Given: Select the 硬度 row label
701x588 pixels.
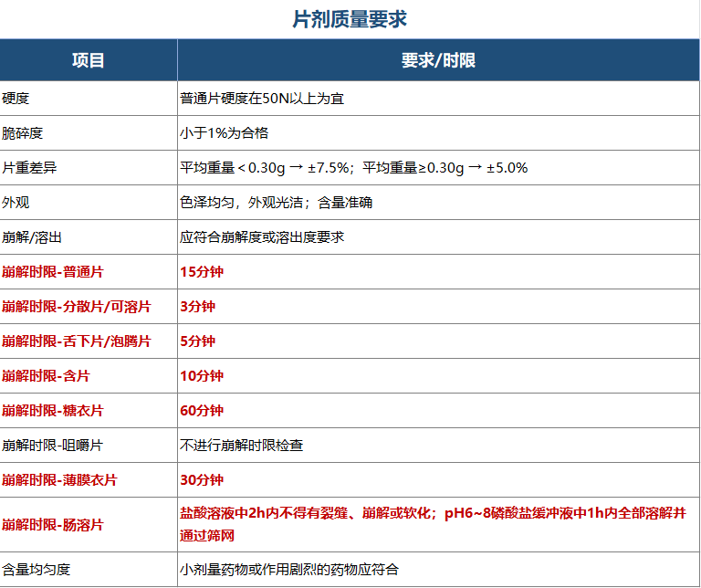Looking at the screenshot, I should coord(16,98).
